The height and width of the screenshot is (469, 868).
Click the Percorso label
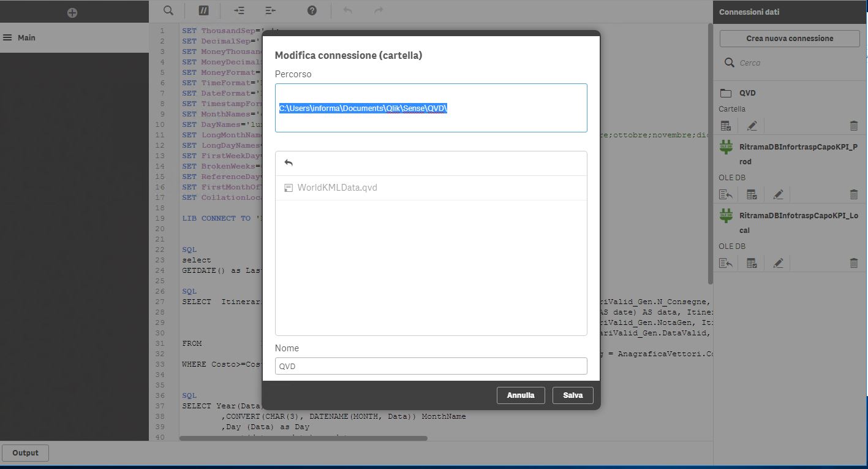coord(293,74)
